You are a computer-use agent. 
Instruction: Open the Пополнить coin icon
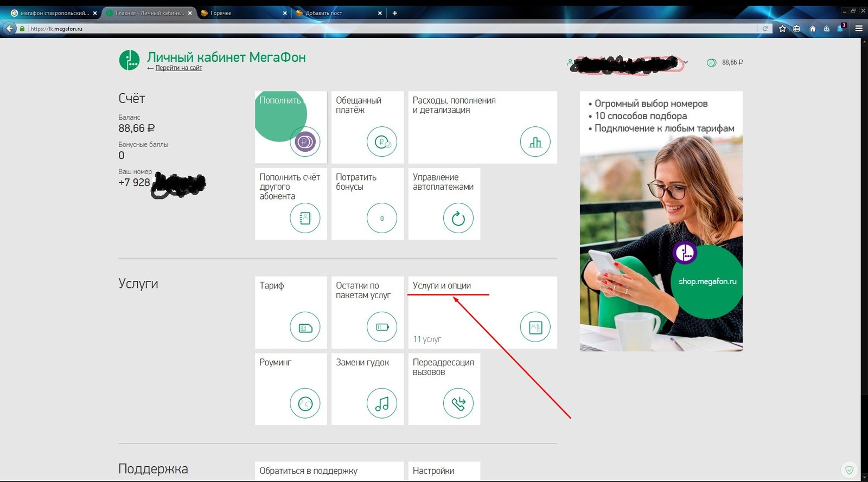pyautogui.click(x=305, y=142)
